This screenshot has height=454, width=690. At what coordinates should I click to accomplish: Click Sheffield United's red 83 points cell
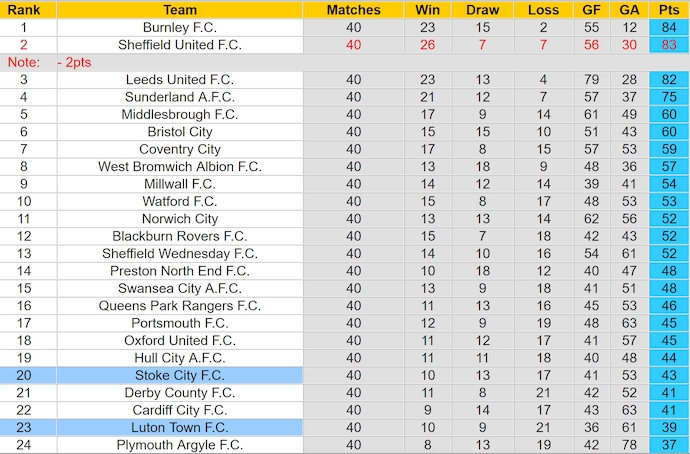click(669, 45)
